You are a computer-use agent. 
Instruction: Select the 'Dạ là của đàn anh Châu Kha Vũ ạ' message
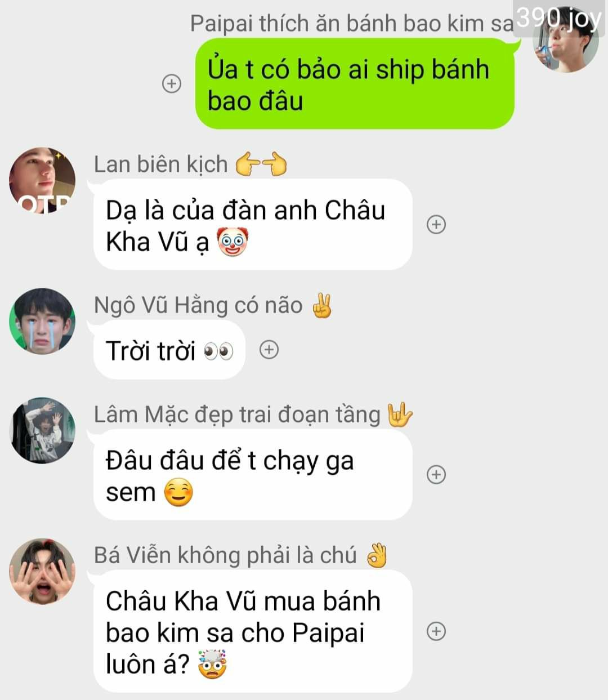click(x=253, y=225)
